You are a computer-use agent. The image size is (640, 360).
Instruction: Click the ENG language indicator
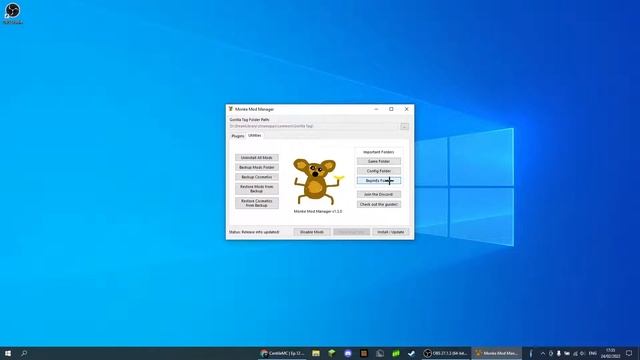coord(593,353)
